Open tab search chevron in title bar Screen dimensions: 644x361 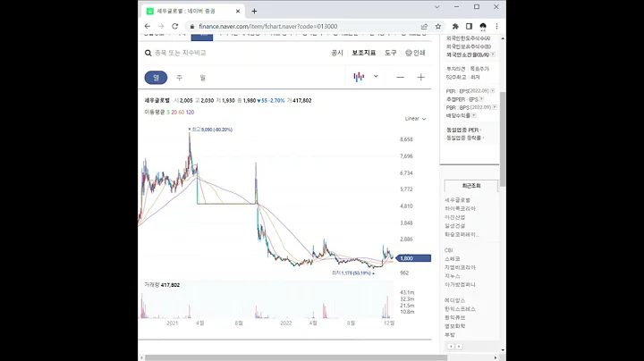click(437, 7)
